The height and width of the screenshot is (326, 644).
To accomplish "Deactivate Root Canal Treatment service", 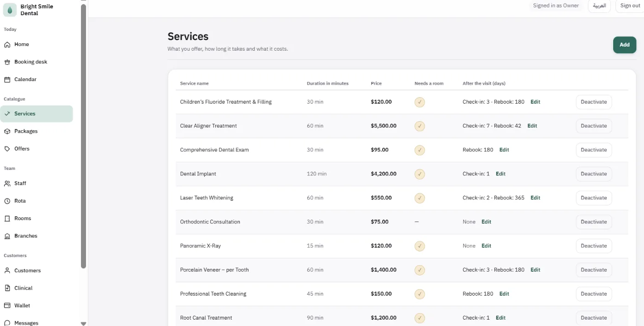I will click(x=593, y=318).
